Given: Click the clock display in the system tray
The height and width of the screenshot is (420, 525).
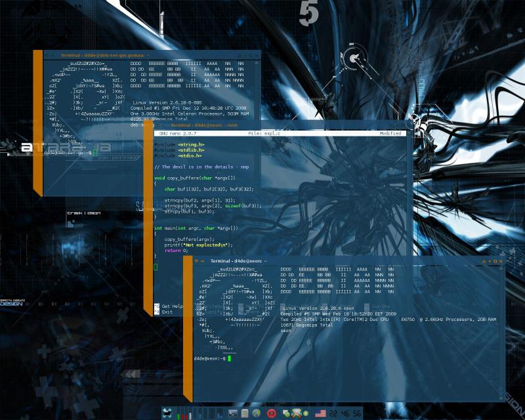Looking at the screenshot, I should click(345, 413).
